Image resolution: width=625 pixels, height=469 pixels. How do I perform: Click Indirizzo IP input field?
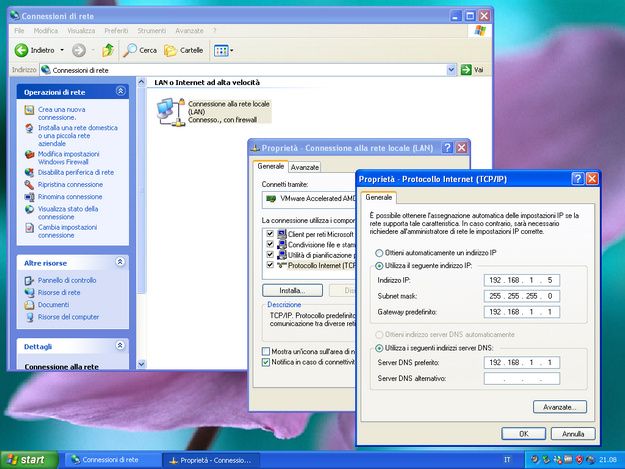[x=522, y=280]
